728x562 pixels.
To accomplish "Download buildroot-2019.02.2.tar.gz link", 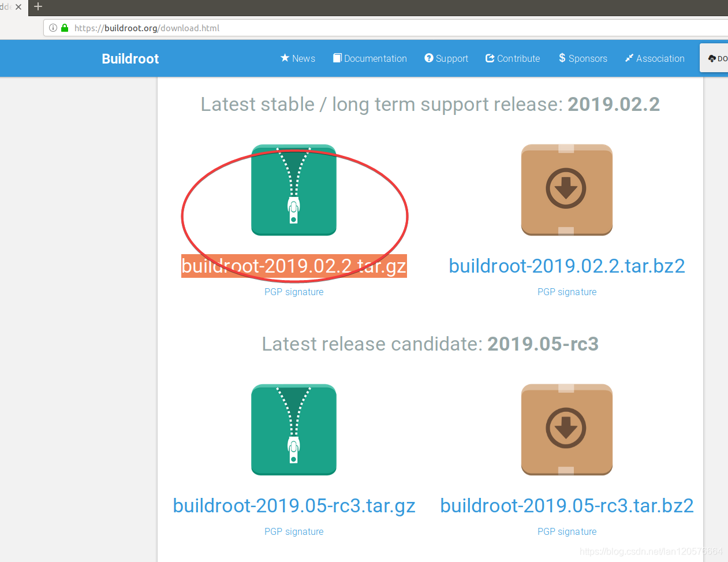I will pos(294,266).
